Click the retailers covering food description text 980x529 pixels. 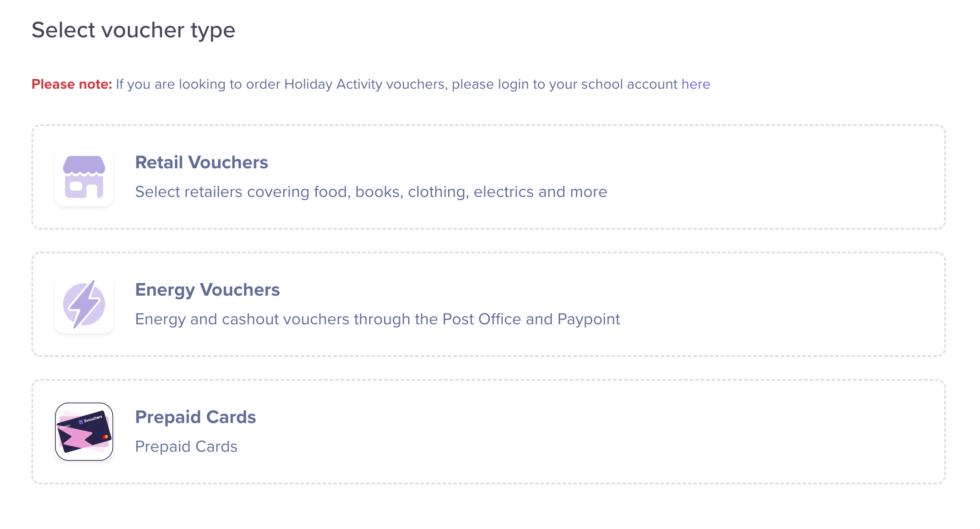pos(371,192)
